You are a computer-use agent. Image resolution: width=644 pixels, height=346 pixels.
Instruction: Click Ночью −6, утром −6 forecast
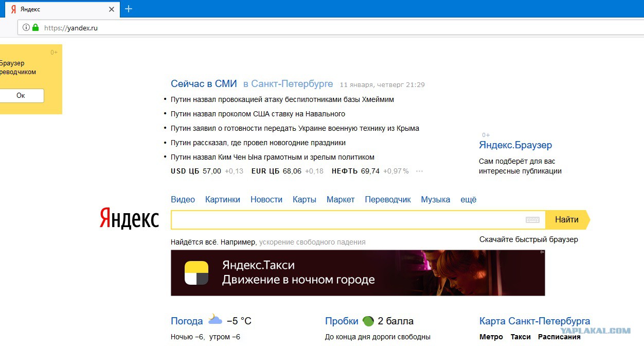(x=206, y=337)
